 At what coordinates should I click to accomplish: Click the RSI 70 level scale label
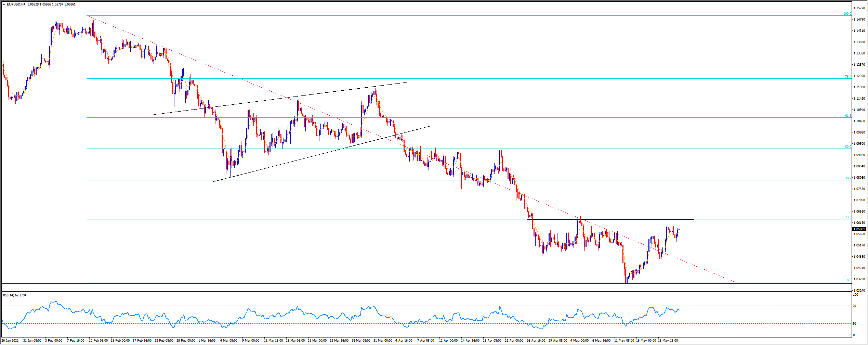[855, 306]
